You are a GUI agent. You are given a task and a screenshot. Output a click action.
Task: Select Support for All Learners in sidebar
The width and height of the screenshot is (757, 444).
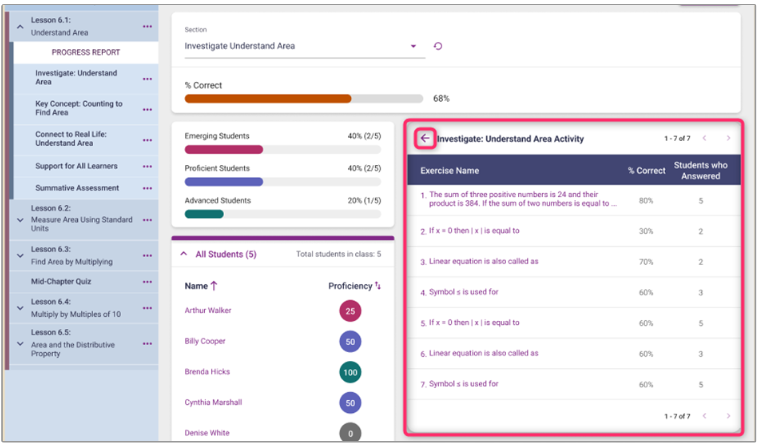click(77, 166)
